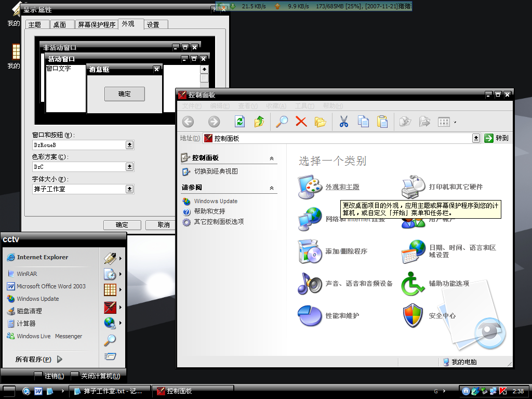Viewport: 532px width, 399px height.
Task: Switch to 屏幕保护程序 tab
Action: pyautogui.click(x=97, y=25)
